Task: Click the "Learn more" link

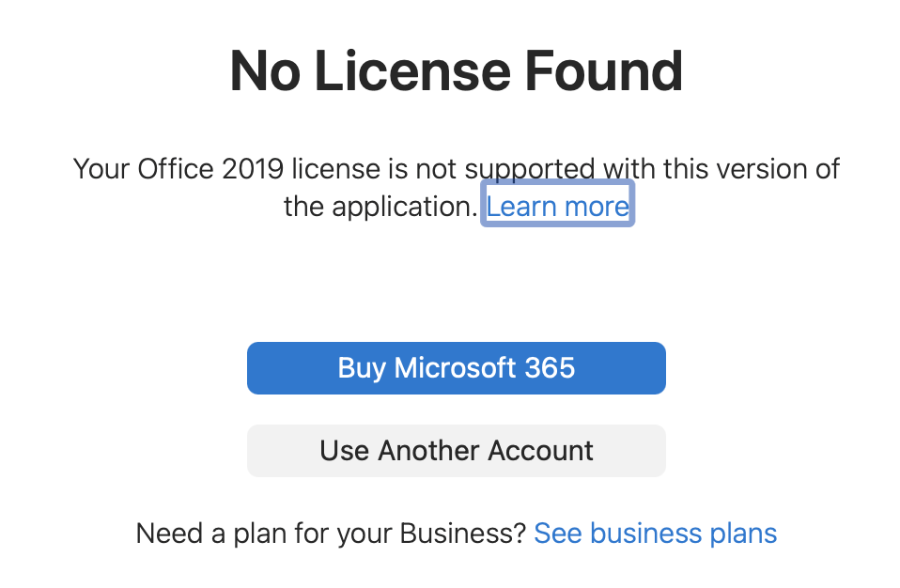Action: [x=557, y=206]
